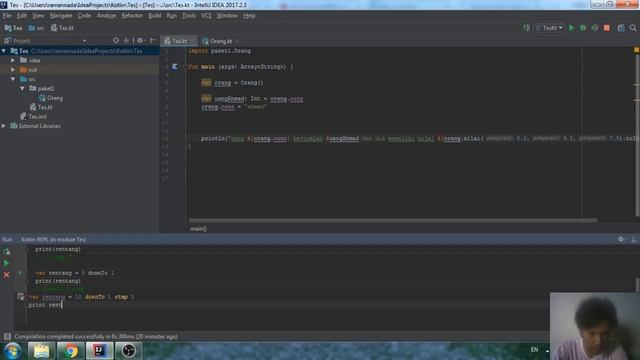This screenshot has width=640, height=360.
Task: Collapse the src folder
Action: 13,79
